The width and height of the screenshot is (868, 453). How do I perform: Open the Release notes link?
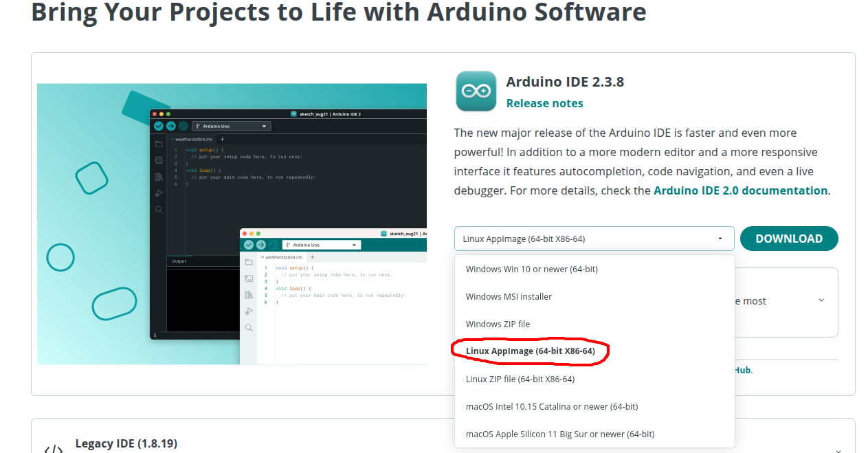pos(544,103)
